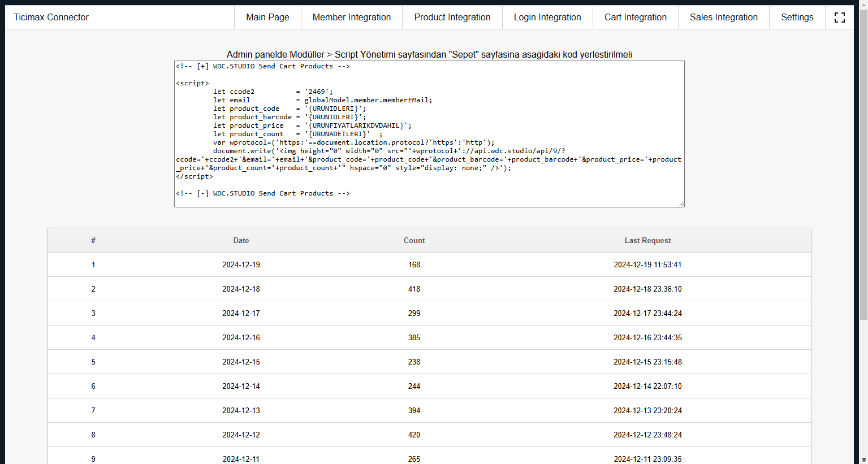Click row number 8 cell
868x464 pixels.
tap(93, 435)
